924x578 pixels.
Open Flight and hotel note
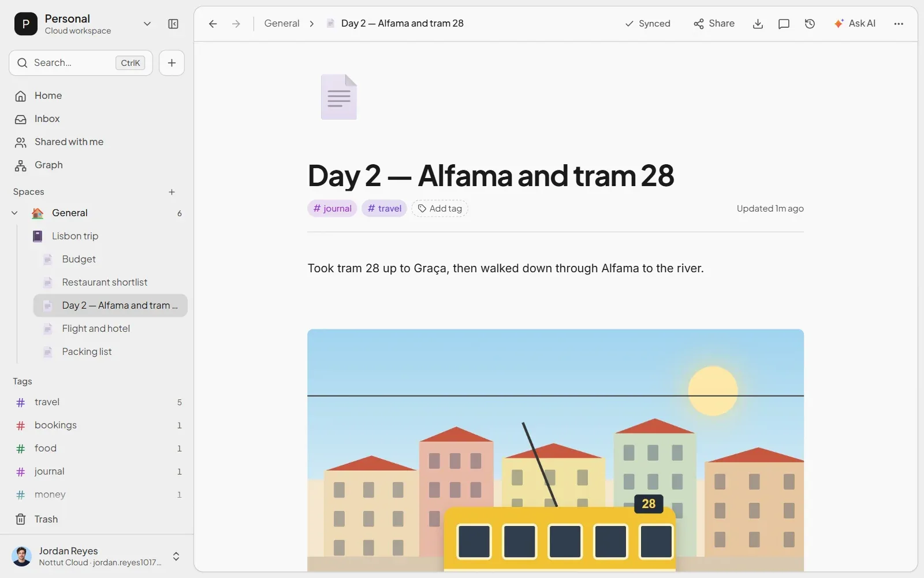click(110, 328)
